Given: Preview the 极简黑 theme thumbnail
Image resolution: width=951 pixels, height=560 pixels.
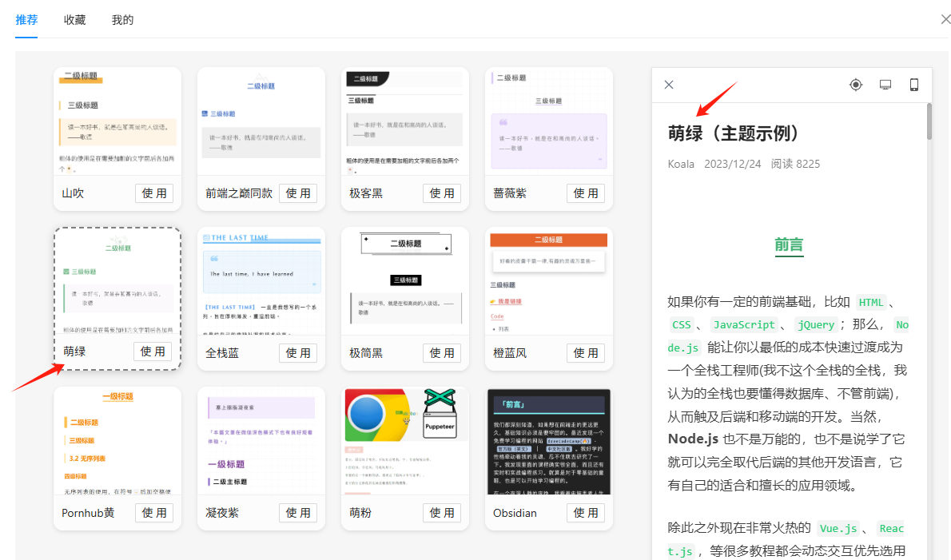Looking at the screenshot, I should click(x=405, y=282).
